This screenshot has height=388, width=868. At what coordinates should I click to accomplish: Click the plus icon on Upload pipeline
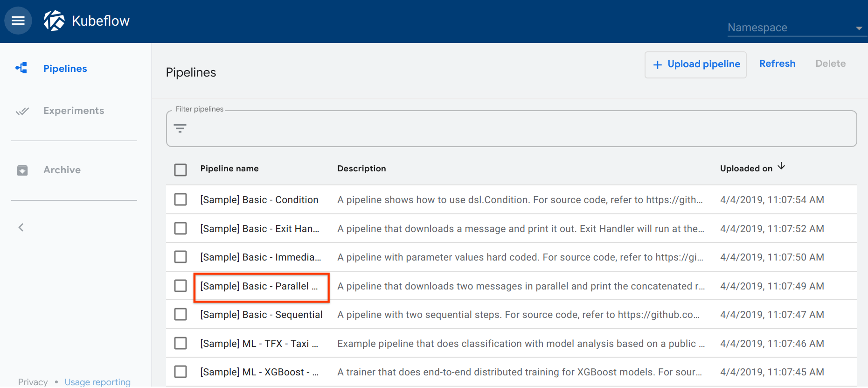coord(658,65)
